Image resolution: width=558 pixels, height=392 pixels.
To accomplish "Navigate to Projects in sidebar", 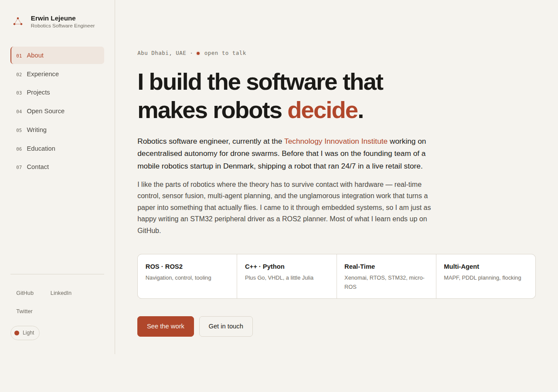I will [57, 92].
